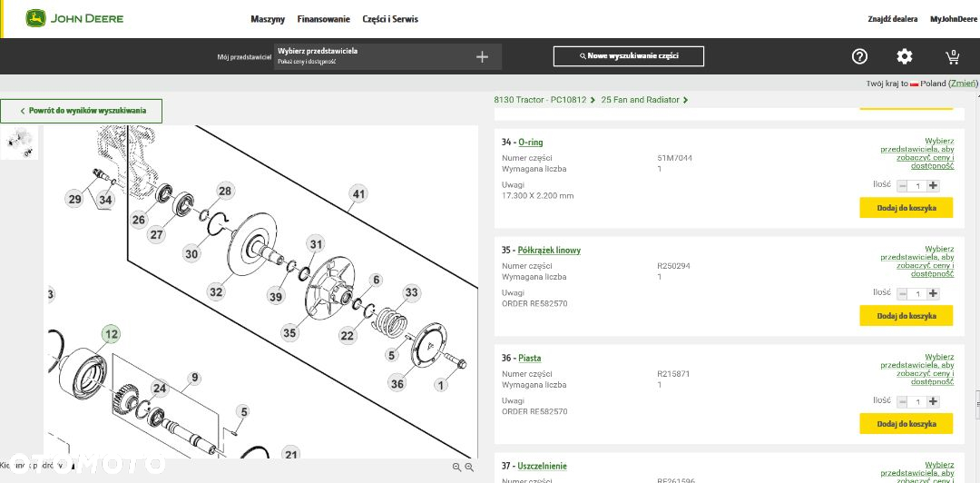
Task: Select part callout 9 in diagram
Action: pyautogui.click(x=194, y=378)
